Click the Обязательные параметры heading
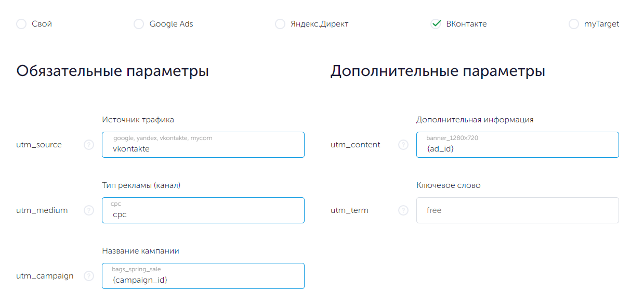644x303 pixels. click(x=112, y=71)
